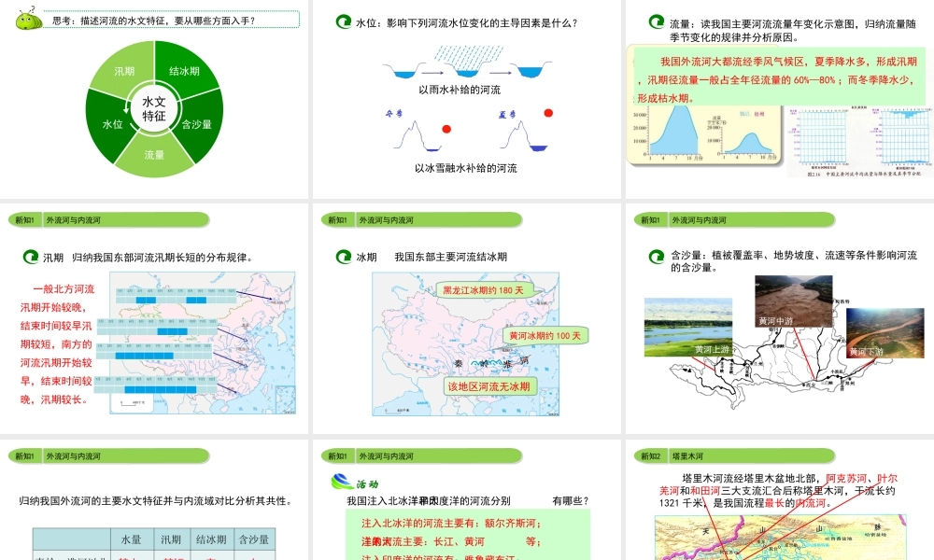
Task: Click the 黑龙江冰期约 180 天 callout
Action: pos(483,290)
